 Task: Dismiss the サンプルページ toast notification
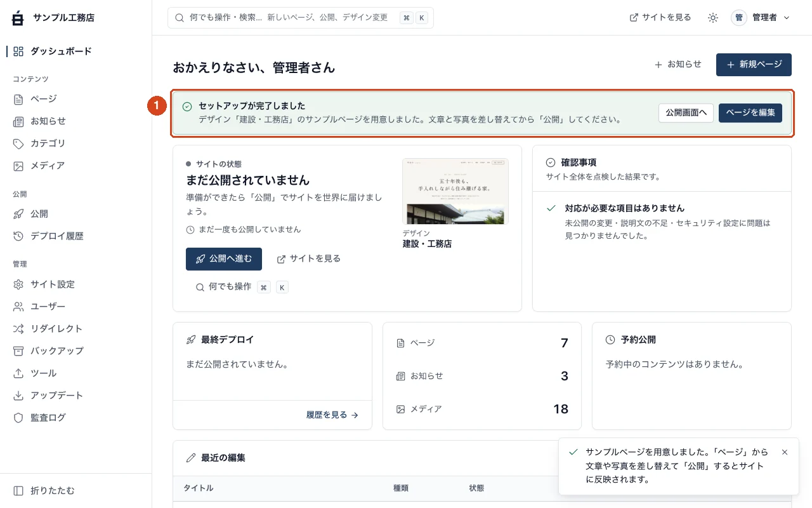[x=785, y=452]
